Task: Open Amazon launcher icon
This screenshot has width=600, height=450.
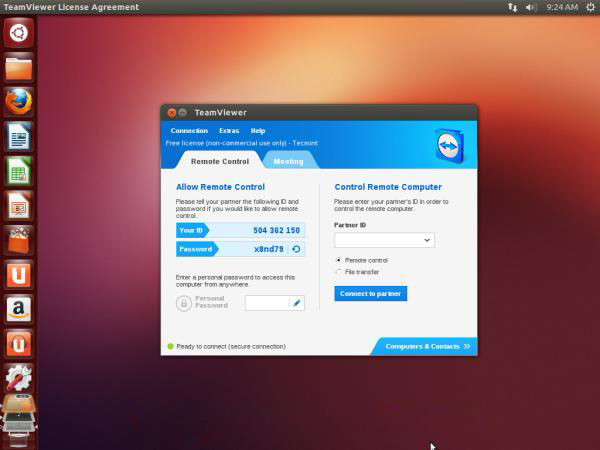Action: (x=19, y=309)
